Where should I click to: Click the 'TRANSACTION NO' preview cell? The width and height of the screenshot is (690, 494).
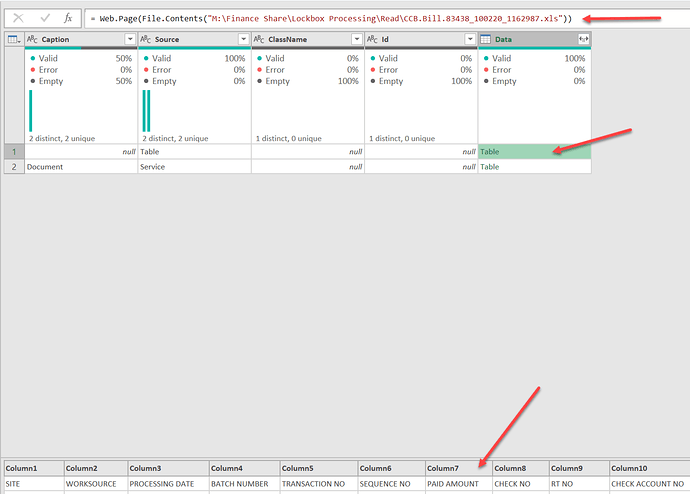pos(319,484)
